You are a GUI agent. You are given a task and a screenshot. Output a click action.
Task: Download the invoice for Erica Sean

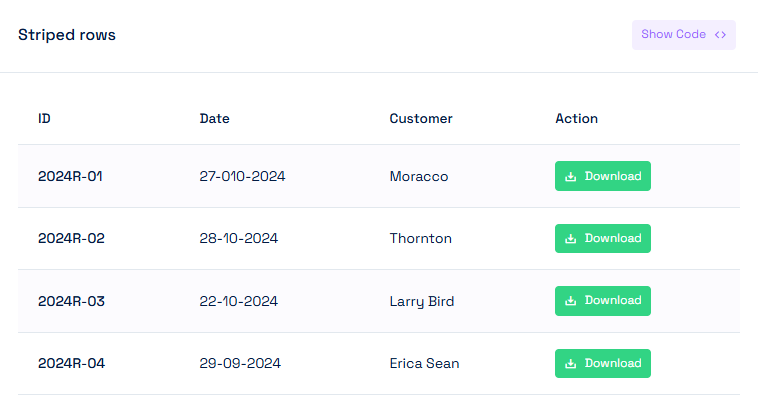click(x=603, y=364)
